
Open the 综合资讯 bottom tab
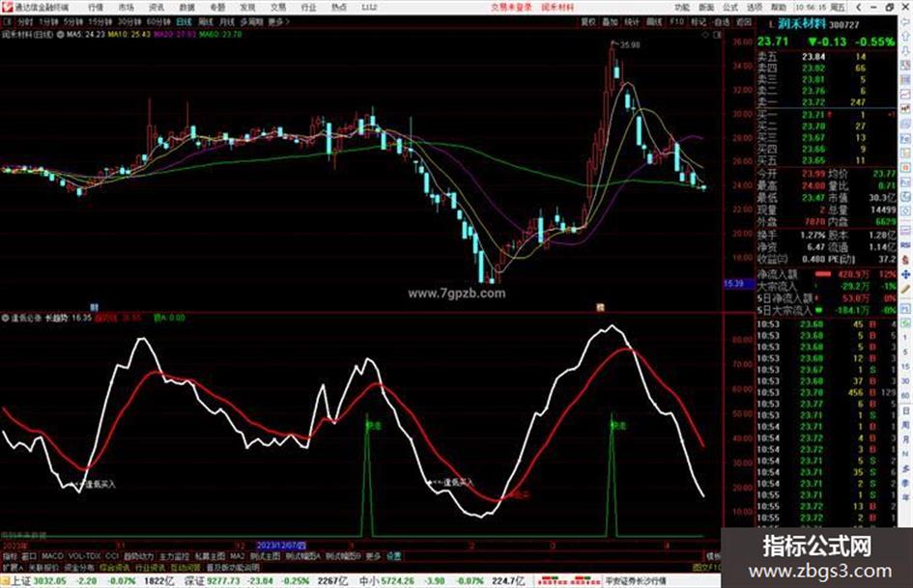(x=115, y=567)
